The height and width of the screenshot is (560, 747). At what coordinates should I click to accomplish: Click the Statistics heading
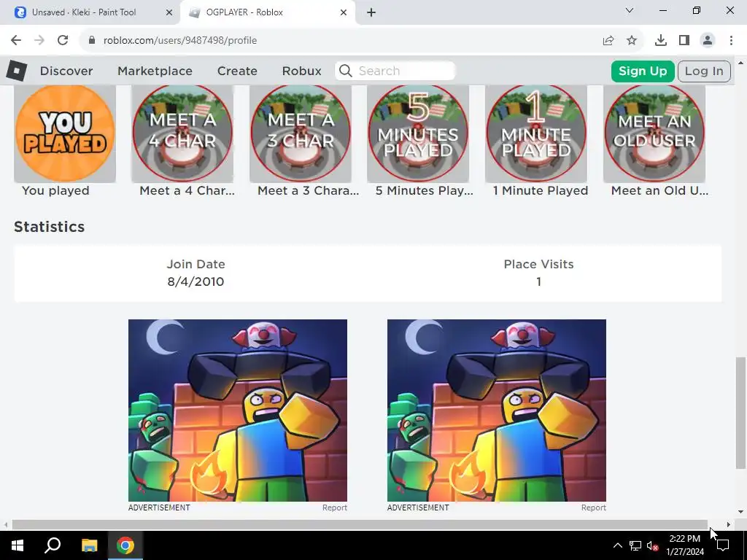(x=49, y=227)
